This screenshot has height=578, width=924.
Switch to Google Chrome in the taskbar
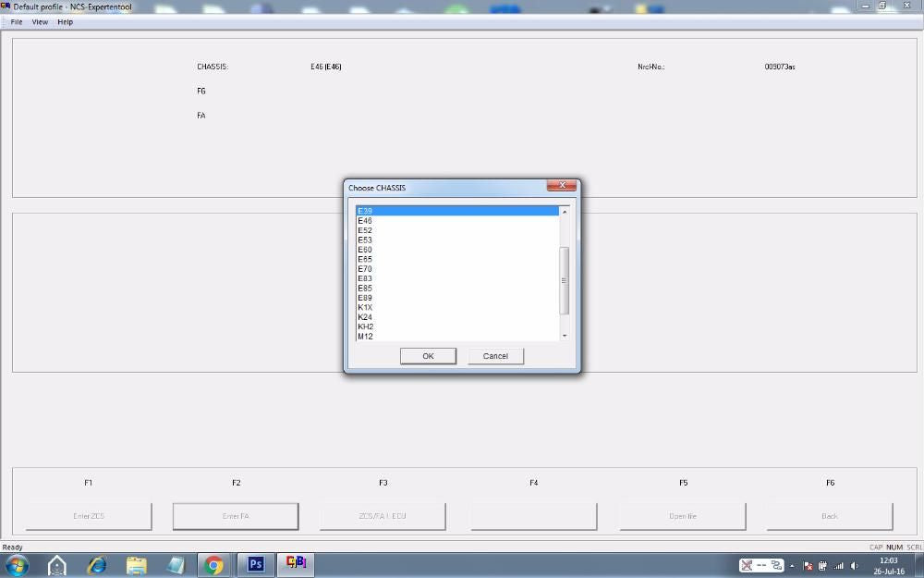click(x=214, y=565)
